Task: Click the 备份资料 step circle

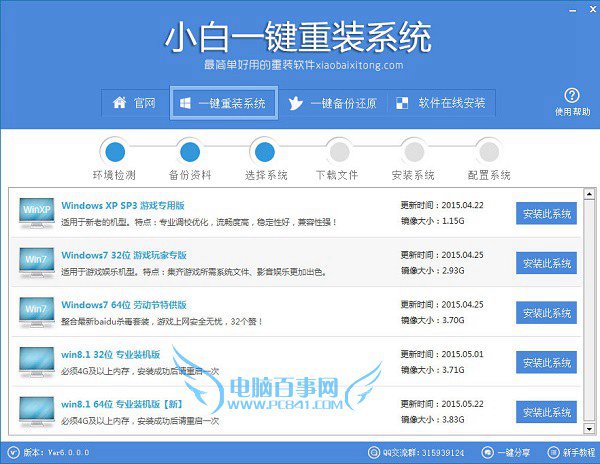Action: (x=190, y=152)
